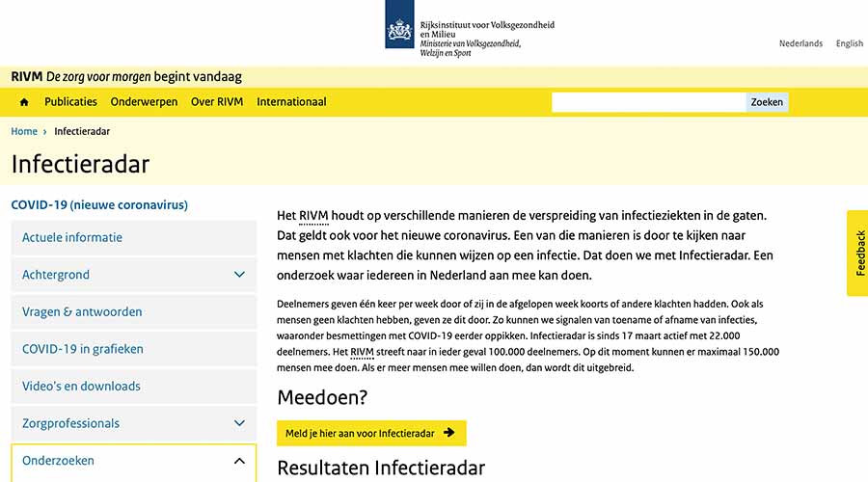Expand the Achtergrond section chevron
The width and height of the screenshot is (868, 482).
tap(239, 275)
